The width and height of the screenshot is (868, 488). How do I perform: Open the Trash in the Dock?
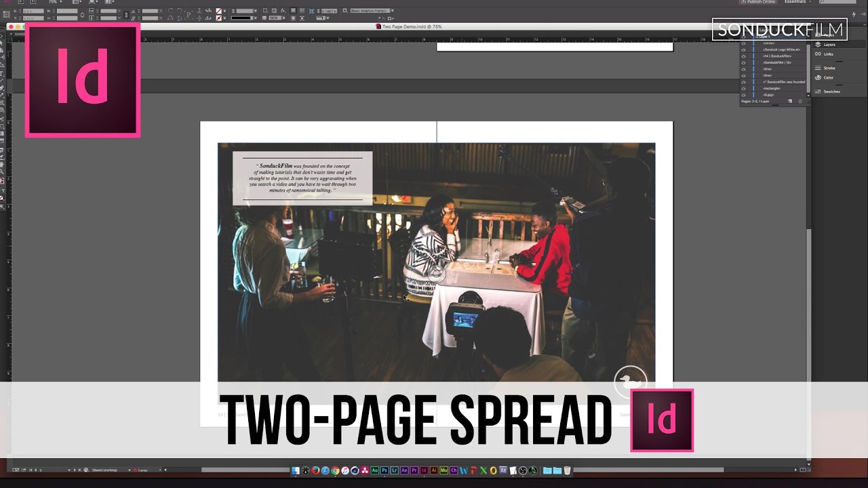click(x=567, y=470)
